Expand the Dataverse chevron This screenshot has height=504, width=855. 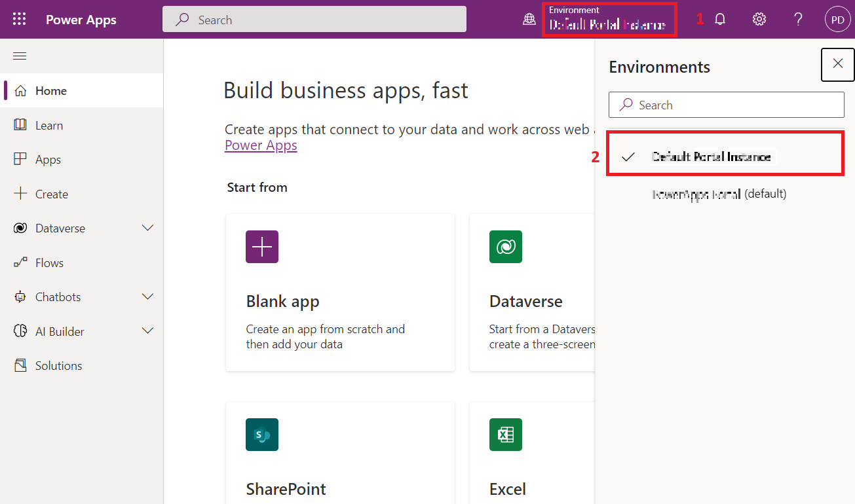(148, 228)
